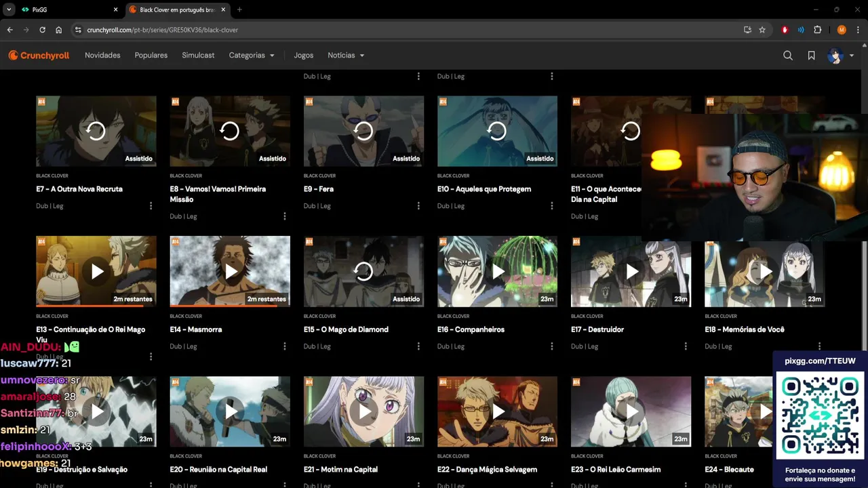
Task: Open options menu for E17 Destruidor
Action: click(x=685, y=346)
